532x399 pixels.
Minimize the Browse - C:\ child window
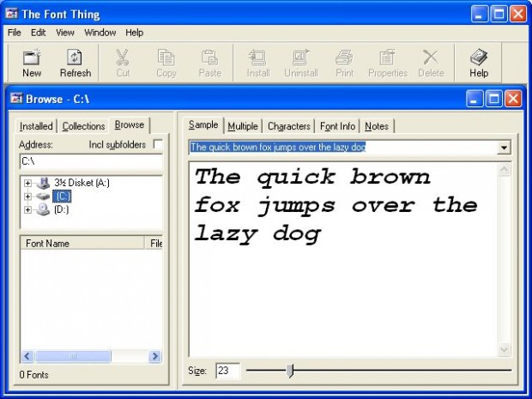475,99
